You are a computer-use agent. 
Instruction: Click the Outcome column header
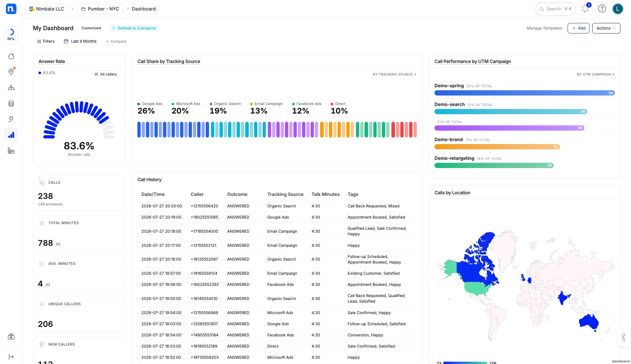point(237,194)
